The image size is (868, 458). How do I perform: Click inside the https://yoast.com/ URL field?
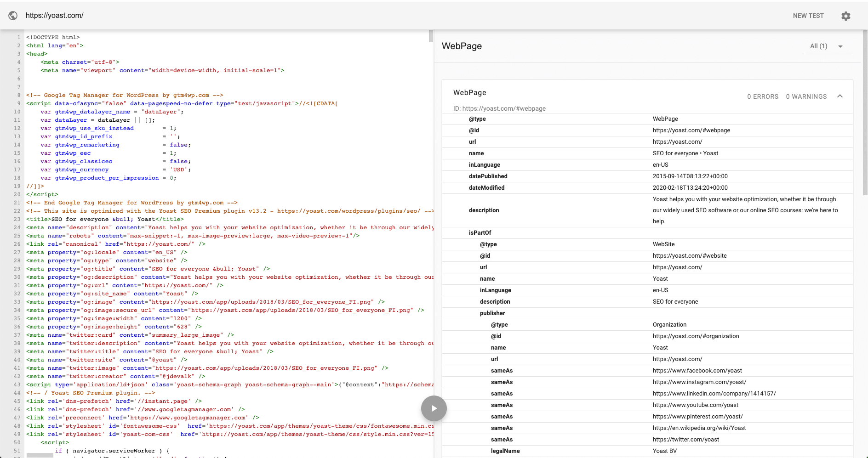coord(54,15)
